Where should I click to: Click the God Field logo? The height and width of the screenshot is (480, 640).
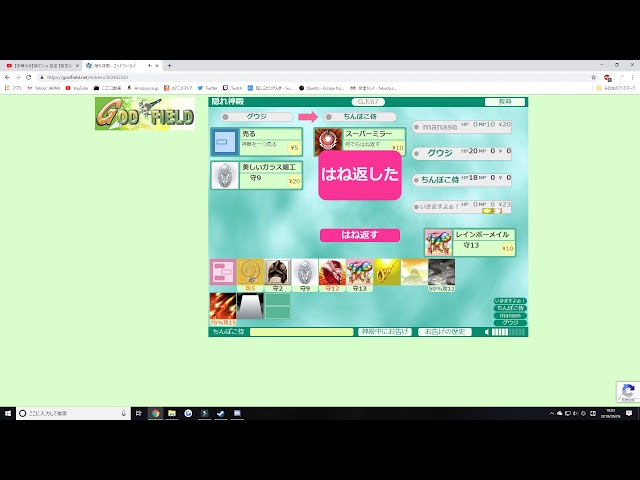tap(145, 113)
